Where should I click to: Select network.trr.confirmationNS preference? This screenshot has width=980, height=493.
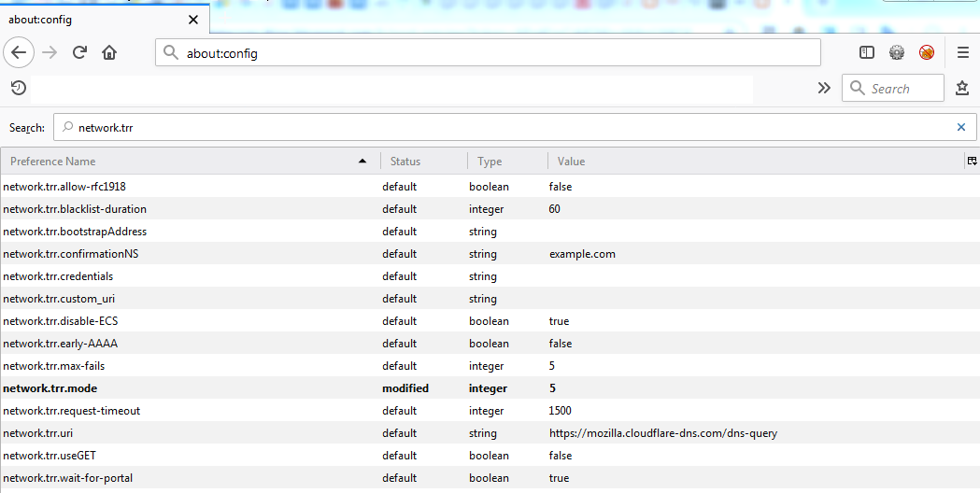(490, 254)
